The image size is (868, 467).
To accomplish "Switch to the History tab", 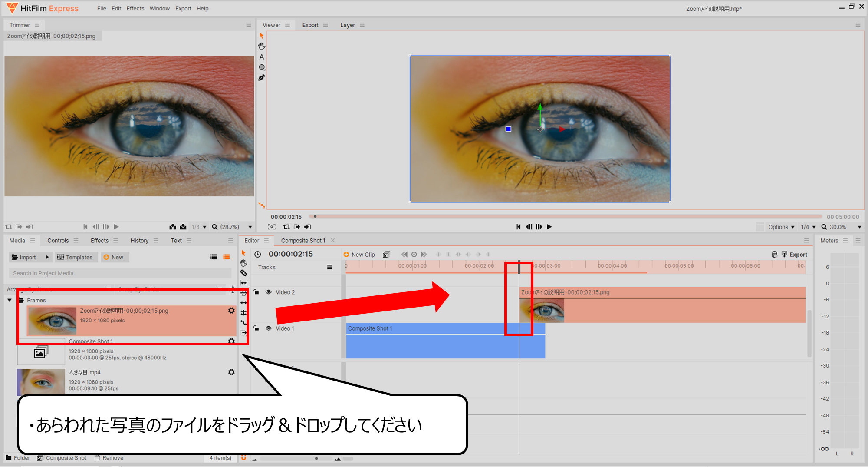I will (x=139, y=241).
